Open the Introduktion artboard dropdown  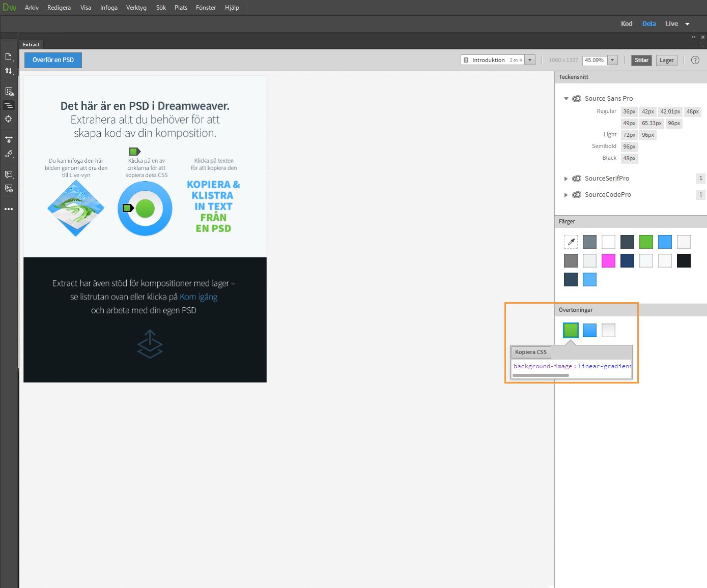coord(530,60)
